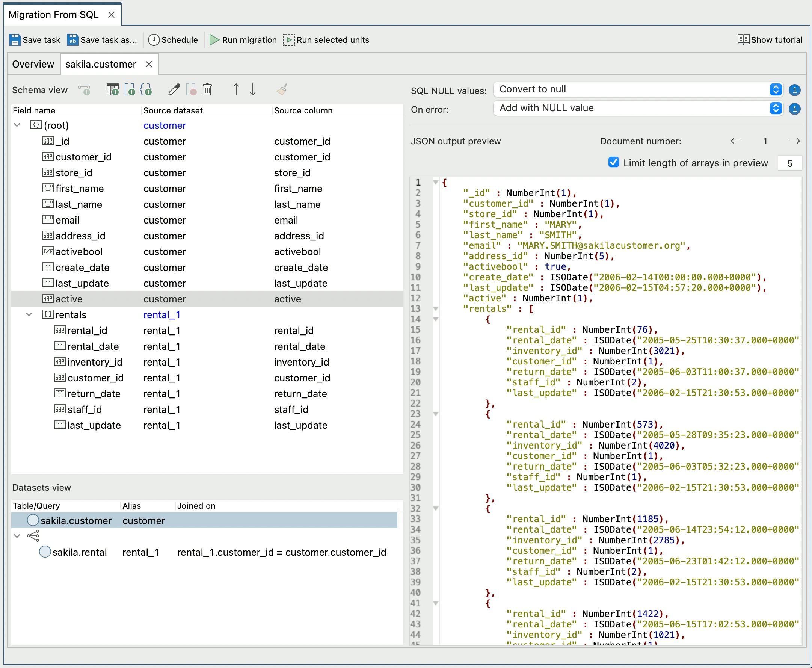Select the sakila.rental dataset circle

click(x=45, y=552)
